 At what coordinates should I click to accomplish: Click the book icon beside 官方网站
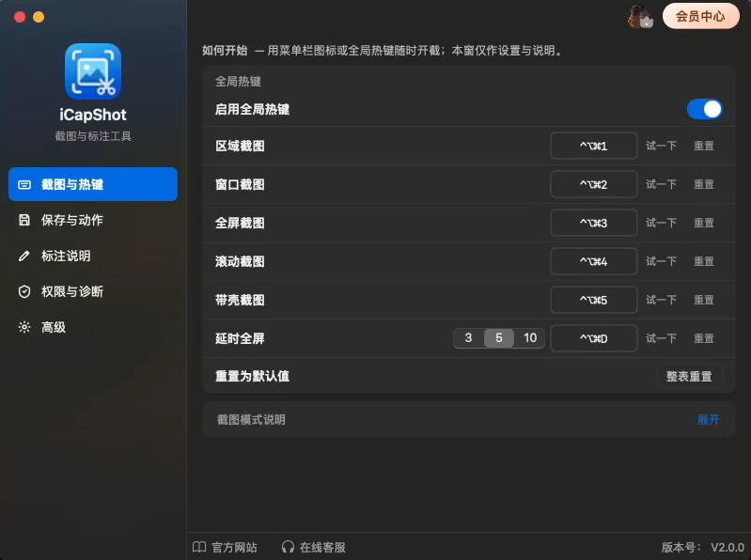[199, 547]
